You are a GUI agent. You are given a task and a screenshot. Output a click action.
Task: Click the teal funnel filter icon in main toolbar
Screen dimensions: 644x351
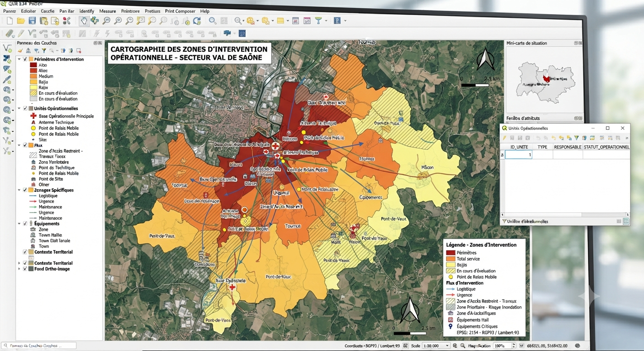coord(318,21)
